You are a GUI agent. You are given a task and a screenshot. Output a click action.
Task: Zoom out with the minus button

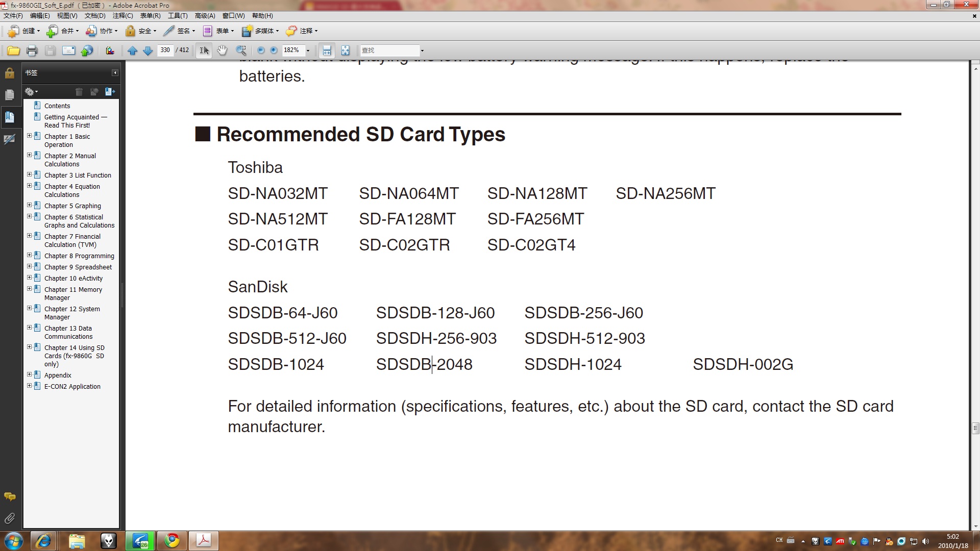[x=261, y=50]
